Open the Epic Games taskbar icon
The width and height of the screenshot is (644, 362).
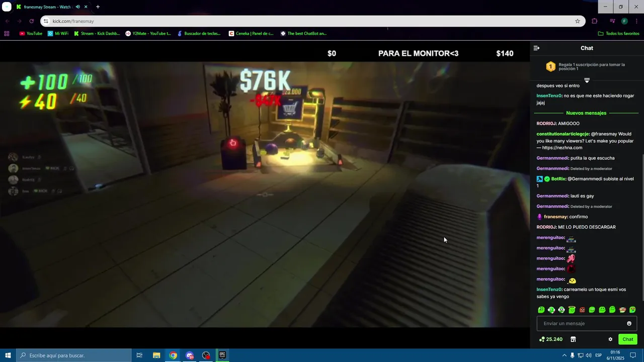(222, 355)
